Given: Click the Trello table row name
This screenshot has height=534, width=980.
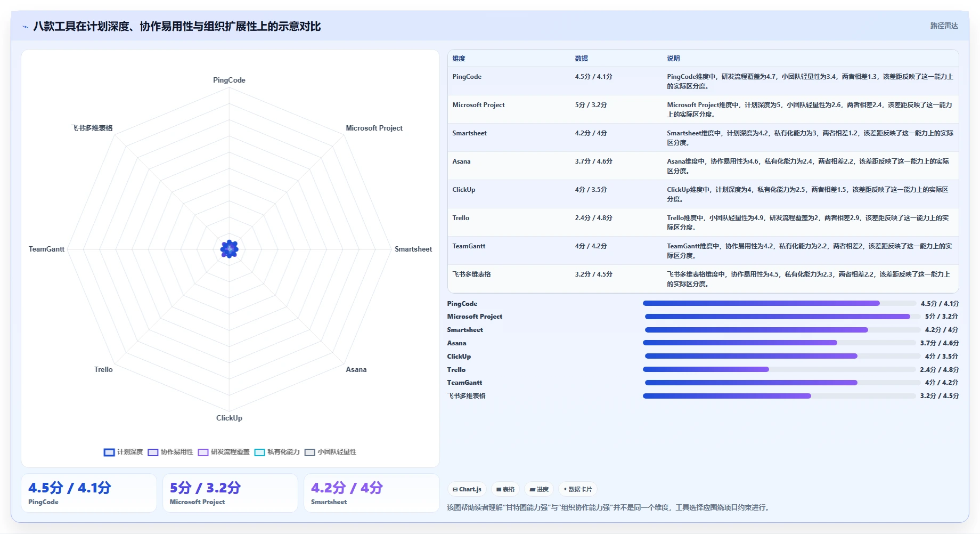Looking at the screenshot, I should tap(461, 218).
